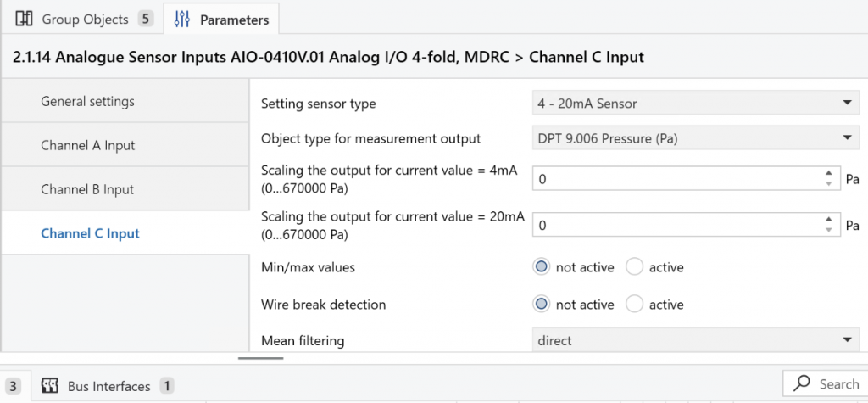Click the 20mA scaling value field
The width and height of the screenshot is (868, 403).
678,225
